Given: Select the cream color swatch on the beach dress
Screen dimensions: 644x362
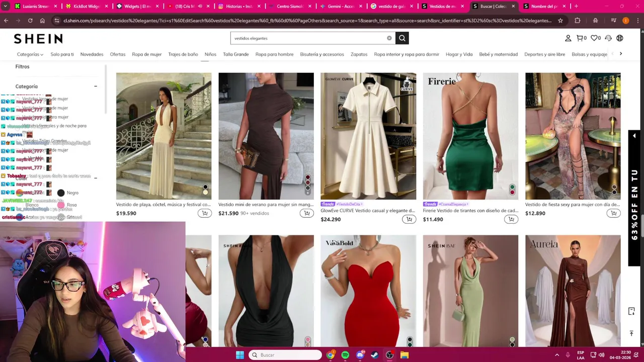Looking at the screenshot, I should (x=205, y=192).
